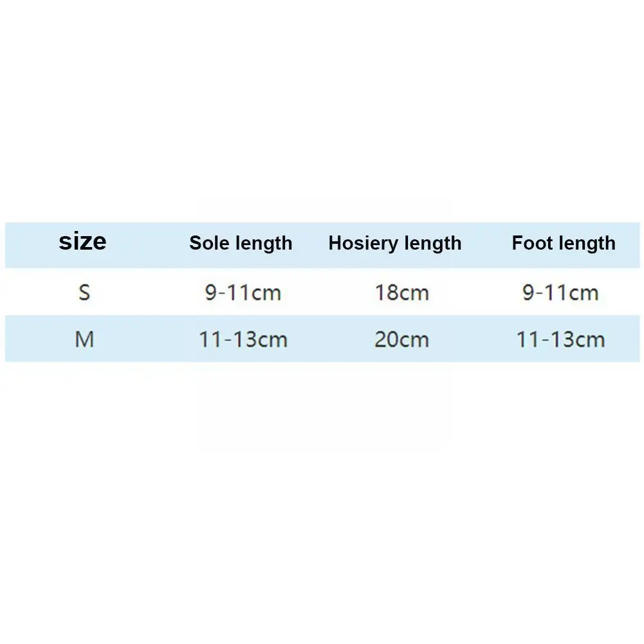Screen dimensions: 644x644
Task: Click the word 'Sole' in the header
Action: 210,243
